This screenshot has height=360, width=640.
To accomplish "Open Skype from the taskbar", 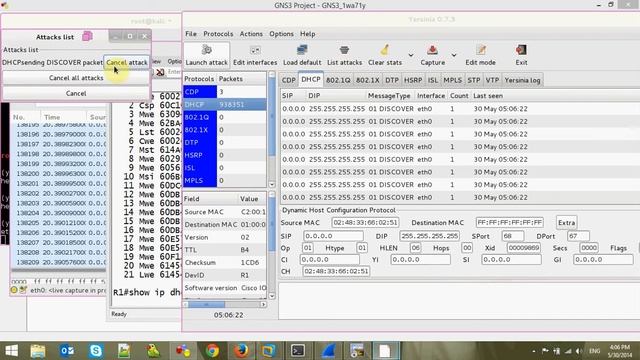I will [x=96, y=351].
